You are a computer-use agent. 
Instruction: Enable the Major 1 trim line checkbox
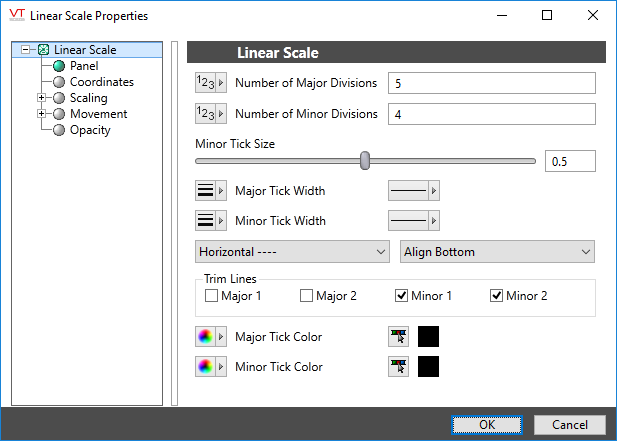click(212, 296)
